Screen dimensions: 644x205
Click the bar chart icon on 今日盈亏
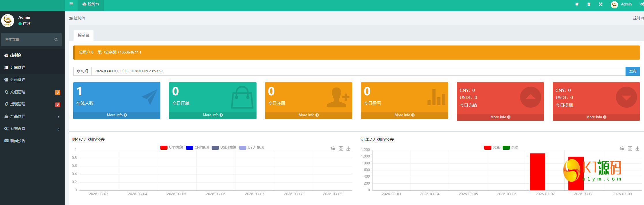point(436,97)
